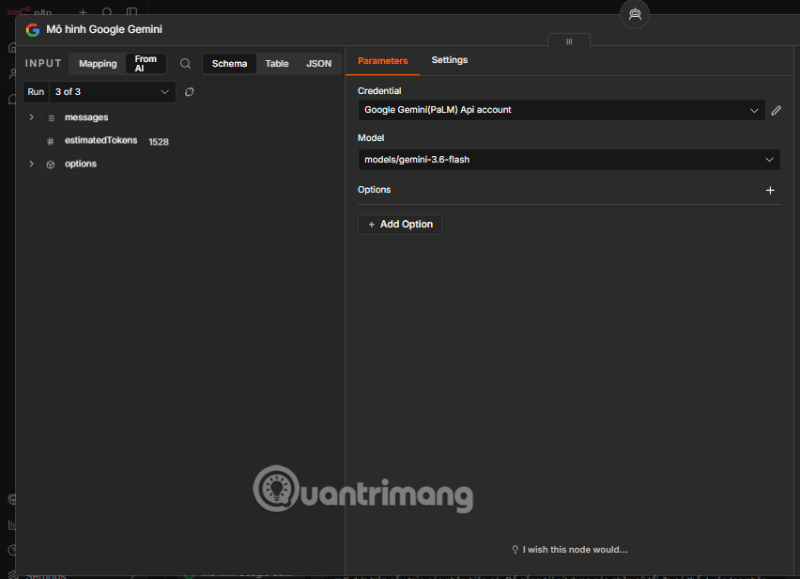This screenshot has height=579, width=800.
Task: Click the Add Option button
Action: click(400, 224)
